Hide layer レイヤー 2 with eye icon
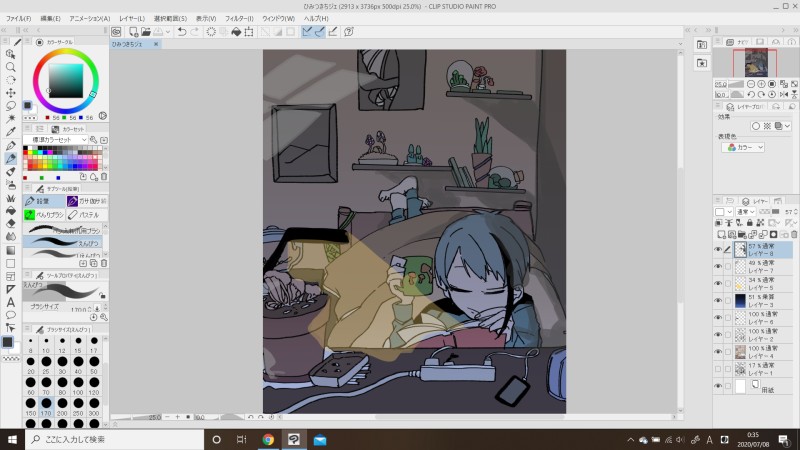 click(x=718, y=335)
